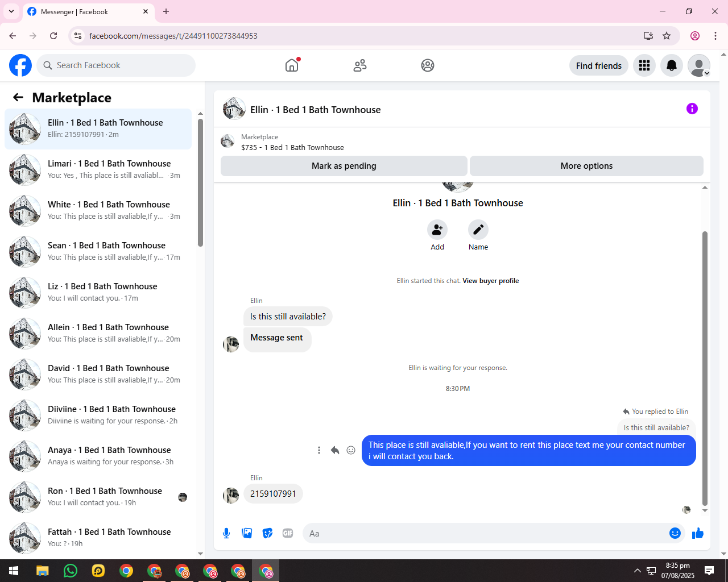Screen dimensions: 728x582
Task: Click the Find friends button
Action: [x=599, y=65]
